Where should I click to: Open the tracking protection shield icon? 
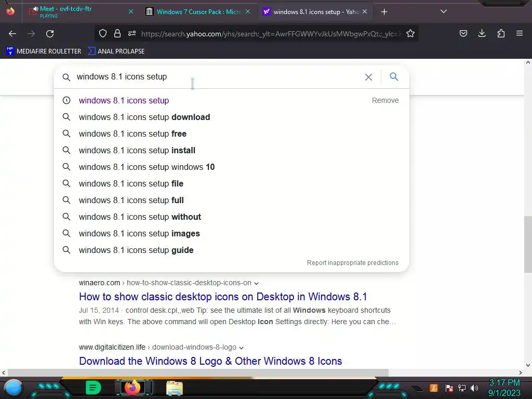coord(103,33)
